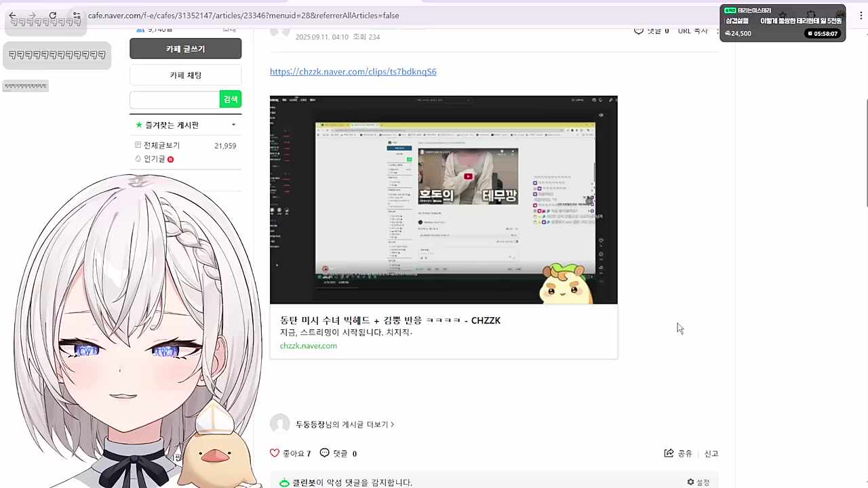Click the 지금, 스트리밍이 시작됩니다 description
Screen dimensions: 868x488
[x=346, y=333]
